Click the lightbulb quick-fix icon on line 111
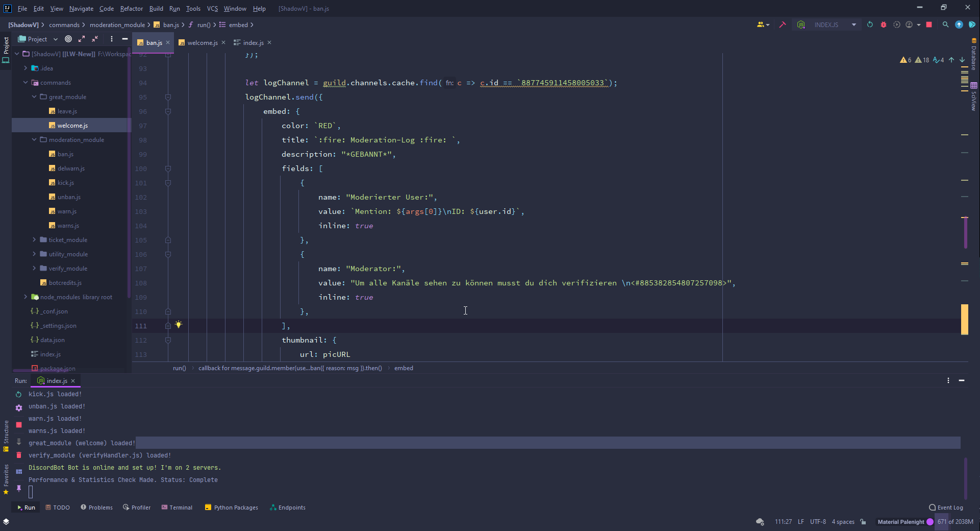 (x=179, y=325)
